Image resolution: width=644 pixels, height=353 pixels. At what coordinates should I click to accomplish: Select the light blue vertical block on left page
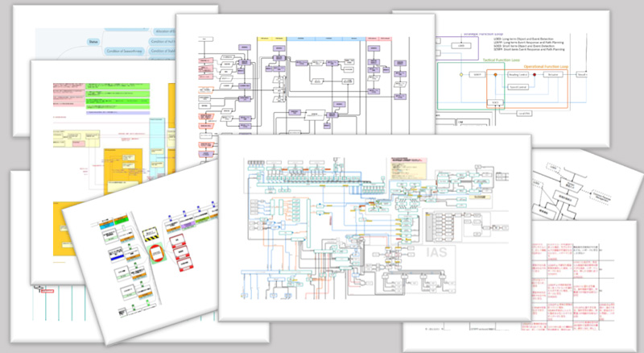click(157, 148)
